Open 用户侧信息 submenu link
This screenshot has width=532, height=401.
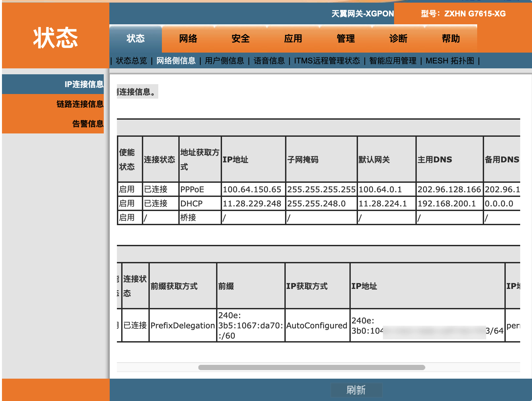pos(225,61)
